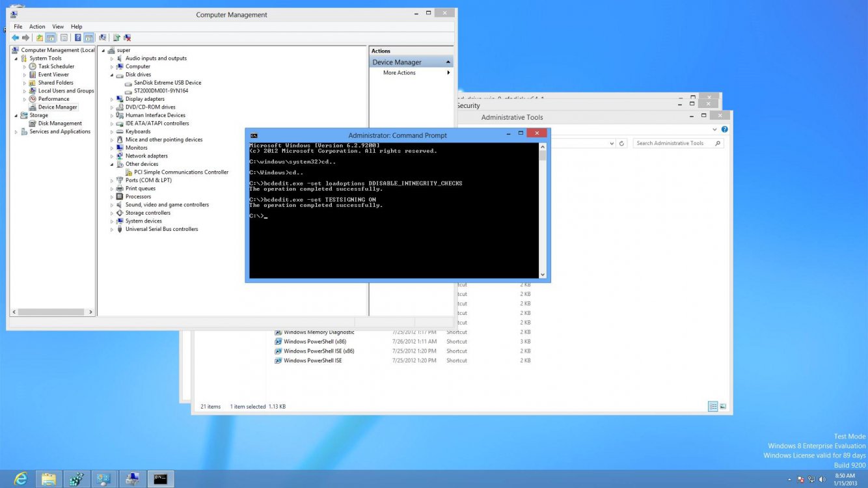Select Task Scheduler in the console tree

56,66
